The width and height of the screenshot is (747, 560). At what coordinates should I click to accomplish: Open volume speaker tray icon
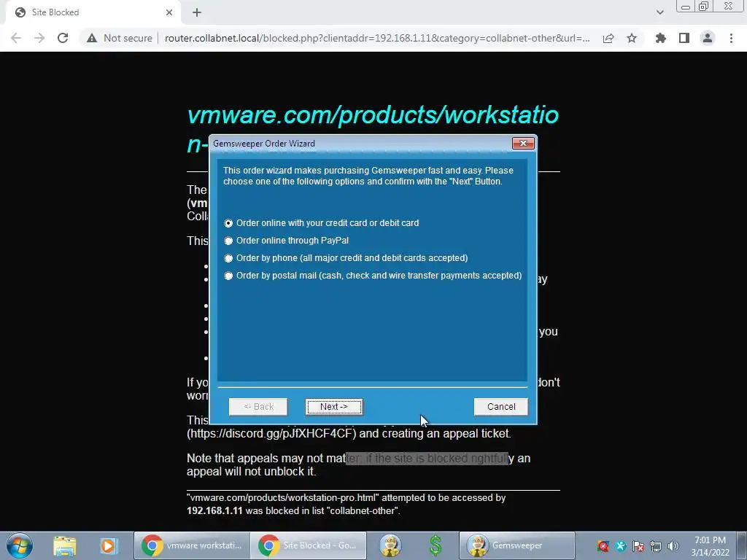pyautogui.click(x=673, y=546)
